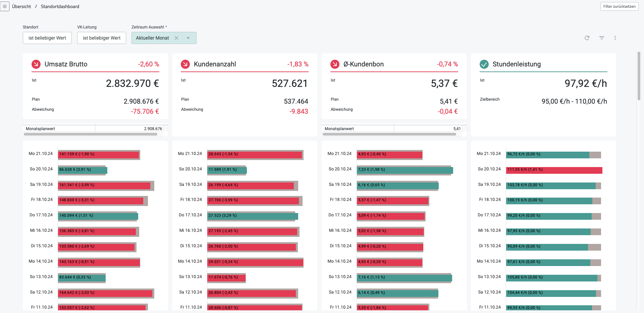The height and width of the screenshot is (313, 644).
Task: Click the Kundenanzahl Plan value 537.464
Action: (296, 101)
